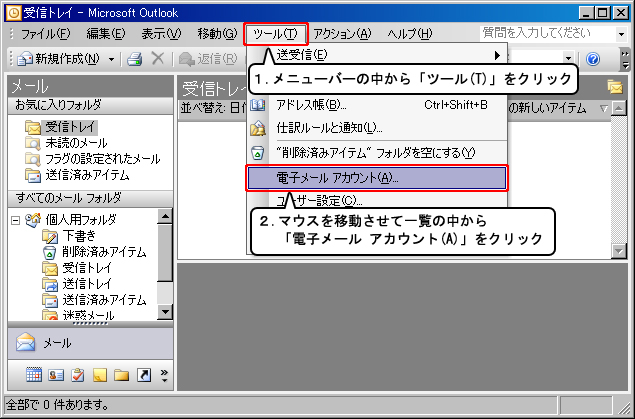Open 受信トレイ in the all-folders tree
The height and width of the screenshot is (419, 635).
(77, 268)
